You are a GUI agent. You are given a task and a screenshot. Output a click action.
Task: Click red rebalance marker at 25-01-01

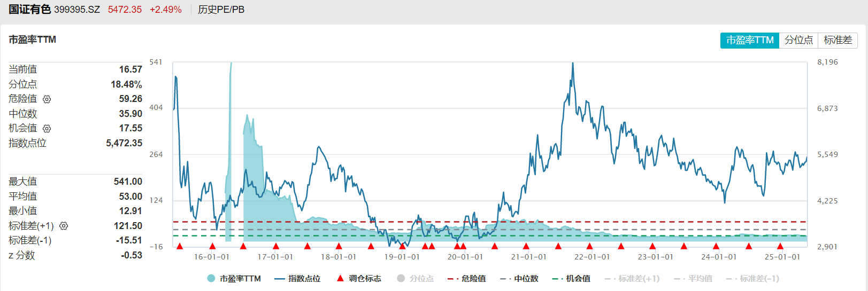click(780, 246)
